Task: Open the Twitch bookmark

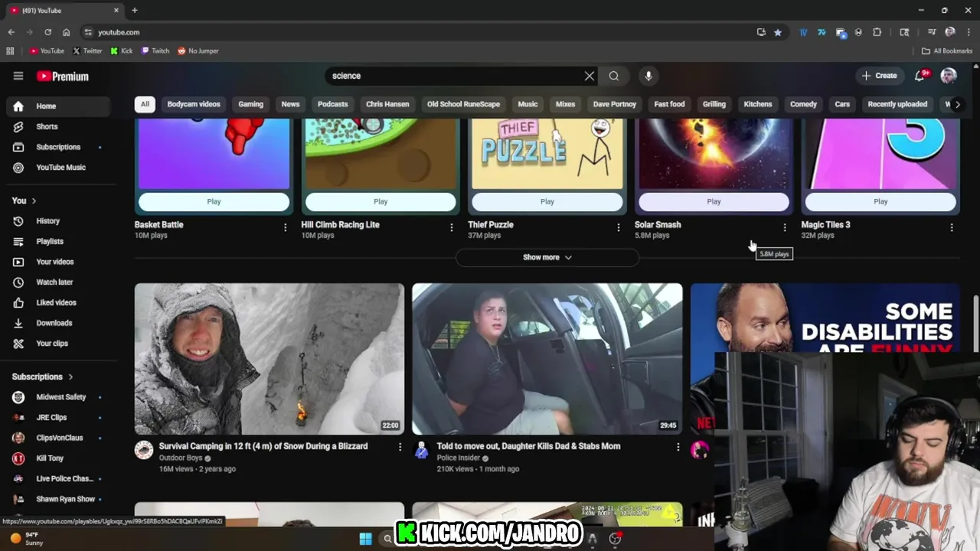Action: (x=155, y=51)
